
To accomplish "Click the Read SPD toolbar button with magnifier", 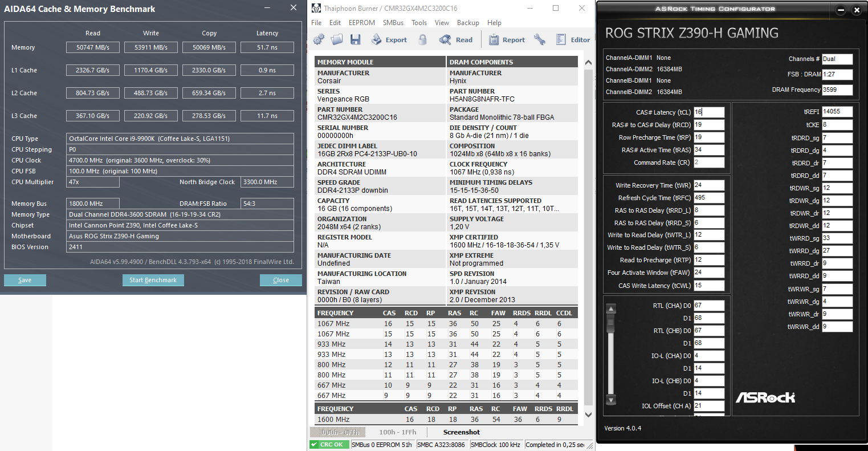I will pos(456,40).
